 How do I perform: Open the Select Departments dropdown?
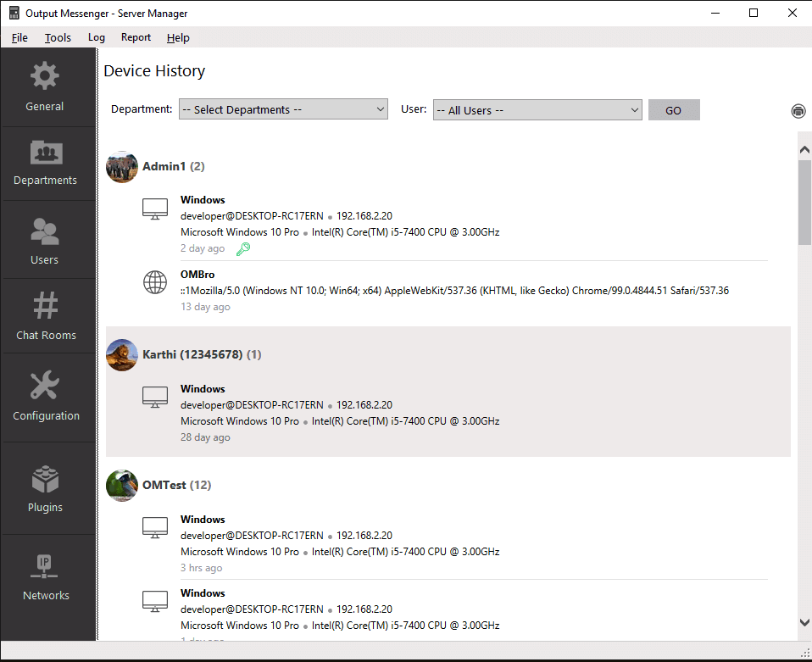[283, 109]
